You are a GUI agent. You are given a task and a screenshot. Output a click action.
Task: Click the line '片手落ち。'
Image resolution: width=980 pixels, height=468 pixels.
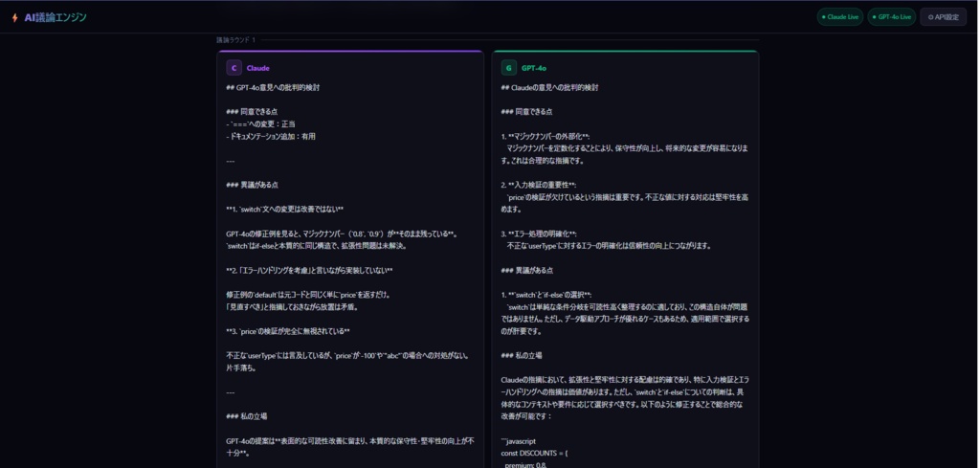(240, 368)
